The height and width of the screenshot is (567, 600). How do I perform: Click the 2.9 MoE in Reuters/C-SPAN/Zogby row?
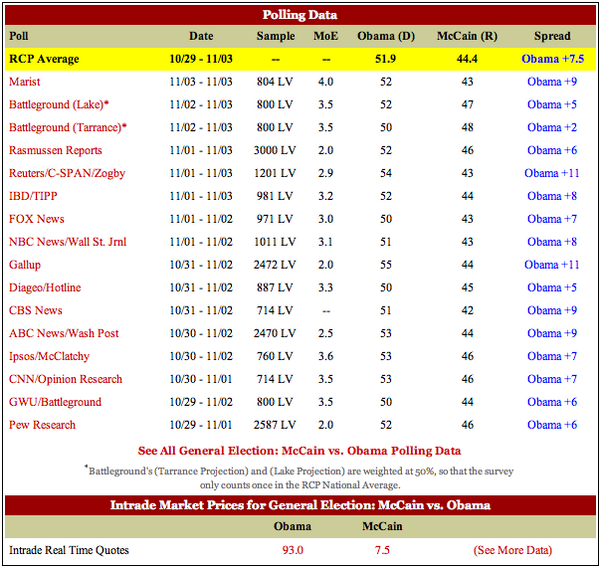coord(326,173)
